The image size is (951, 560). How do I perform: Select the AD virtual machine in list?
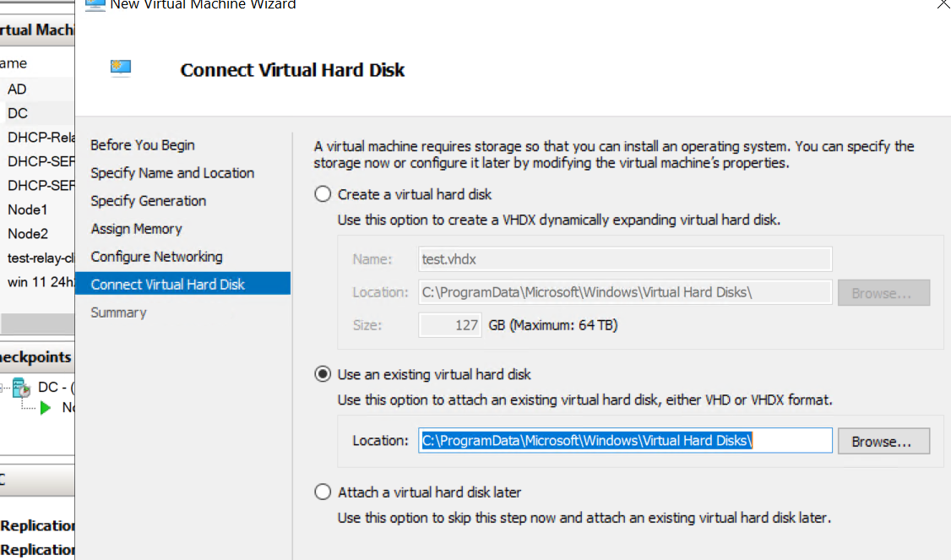pos(17,90)
